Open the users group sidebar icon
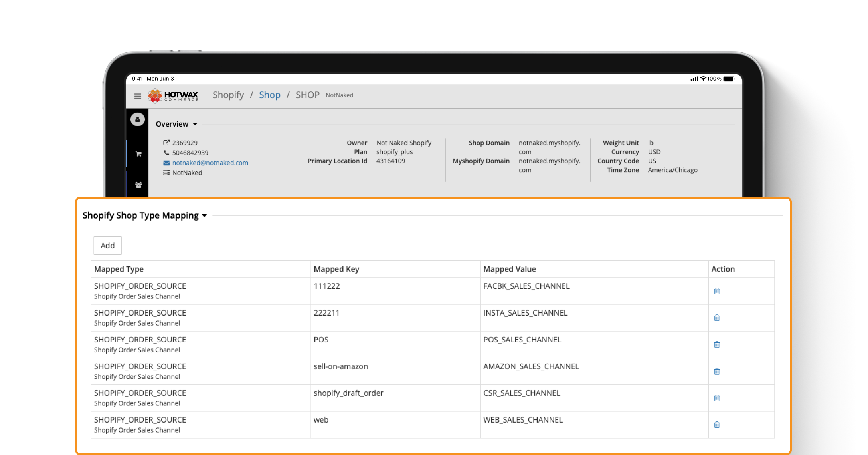 click(138, 185)
